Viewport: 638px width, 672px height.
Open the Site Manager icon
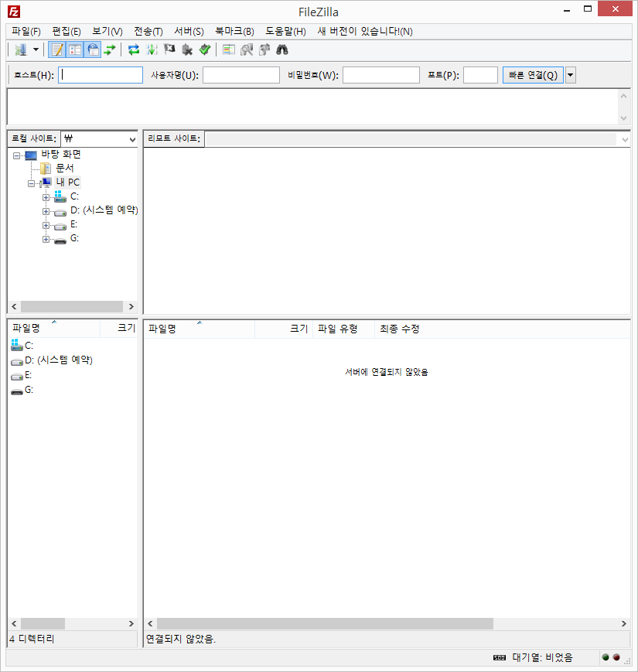point(21,50)
